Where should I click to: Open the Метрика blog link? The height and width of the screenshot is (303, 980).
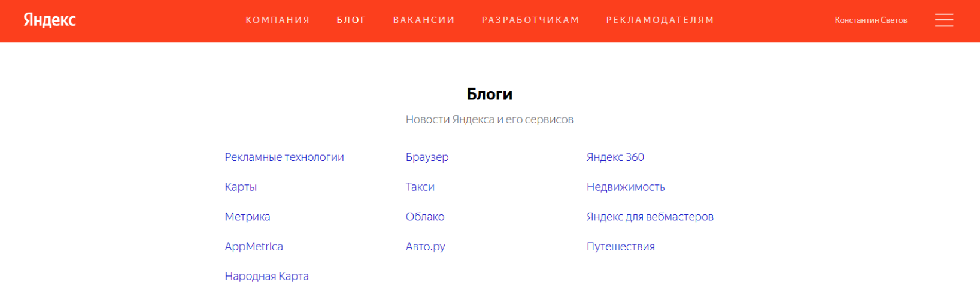(x=247, y=217)
